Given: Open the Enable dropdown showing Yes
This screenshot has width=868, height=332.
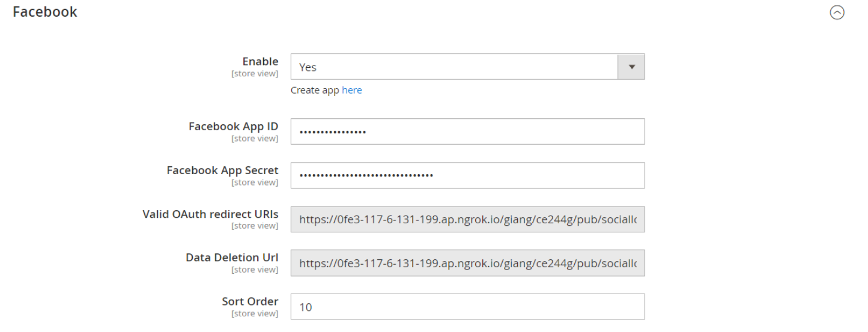Looking at the screenshot, I should (454, 67).
